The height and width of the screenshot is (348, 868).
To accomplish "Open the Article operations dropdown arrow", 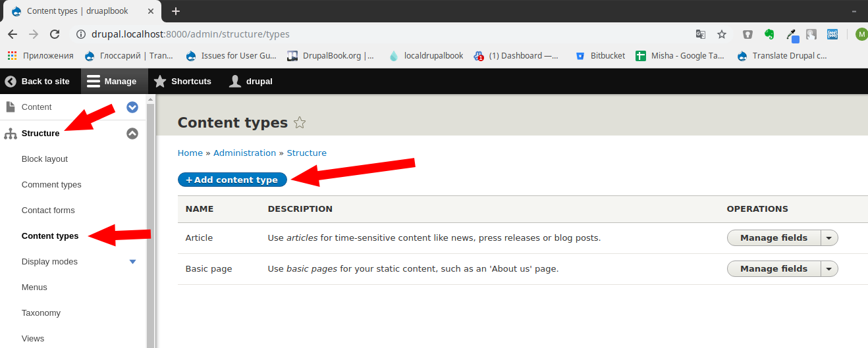I will click(829, 237).
